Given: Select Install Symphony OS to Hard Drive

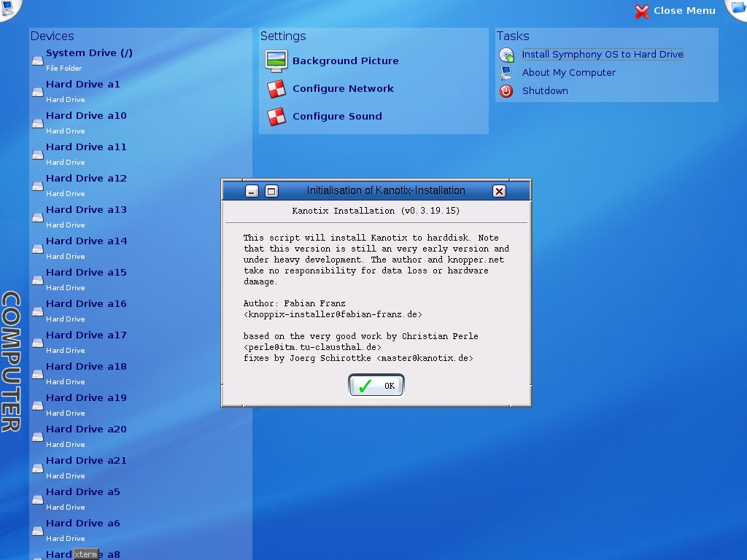Looking at the screenshot, I should click(x=603, y=54).
